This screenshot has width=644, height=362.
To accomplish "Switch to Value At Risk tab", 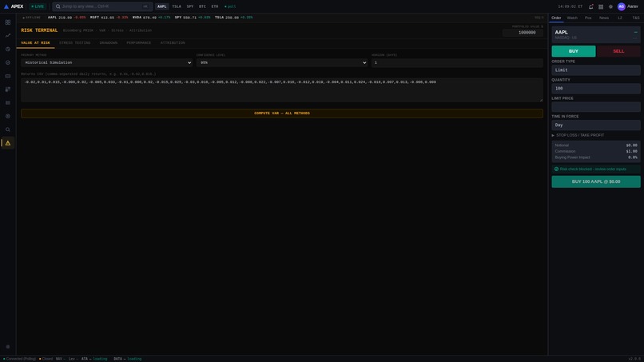I will pos(35,42).
